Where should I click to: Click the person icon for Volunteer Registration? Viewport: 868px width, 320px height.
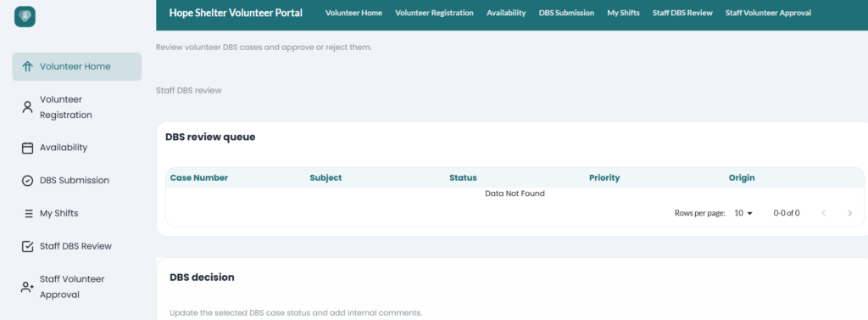tap(27, 107)
